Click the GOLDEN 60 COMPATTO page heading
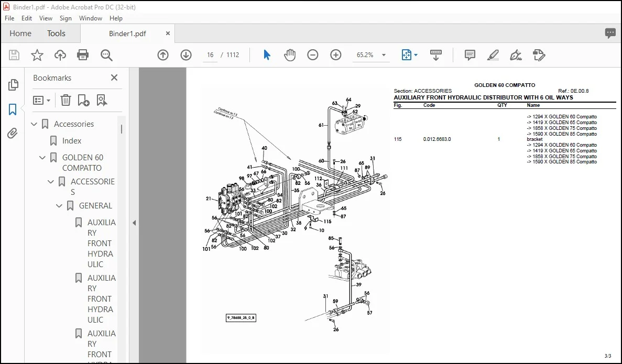Screen dimensions: 622x364 [x=505, y=85]
